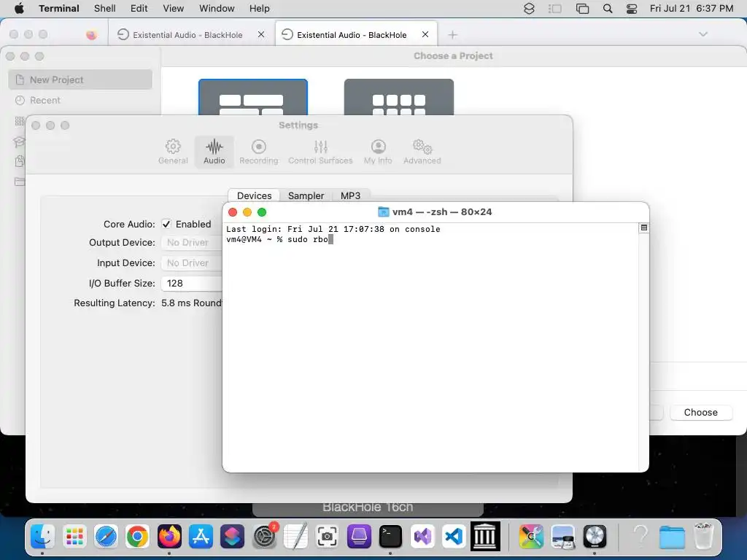The height and width of the screenshot is (560, 747).
Task: Open the Terminal menu in the menu bar
Action: [59, 9]
